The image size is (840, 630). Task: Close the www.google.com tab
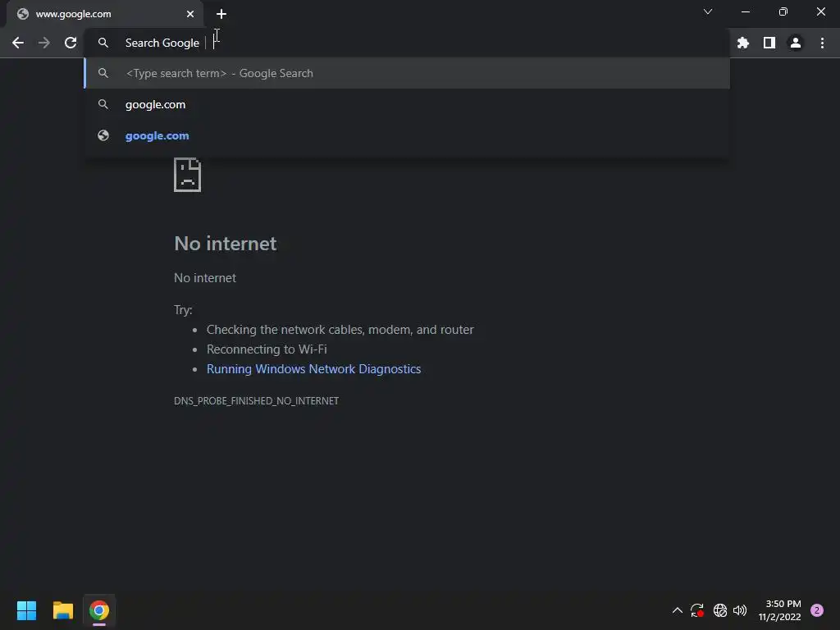pyautogui.click(x=189, y=14)
